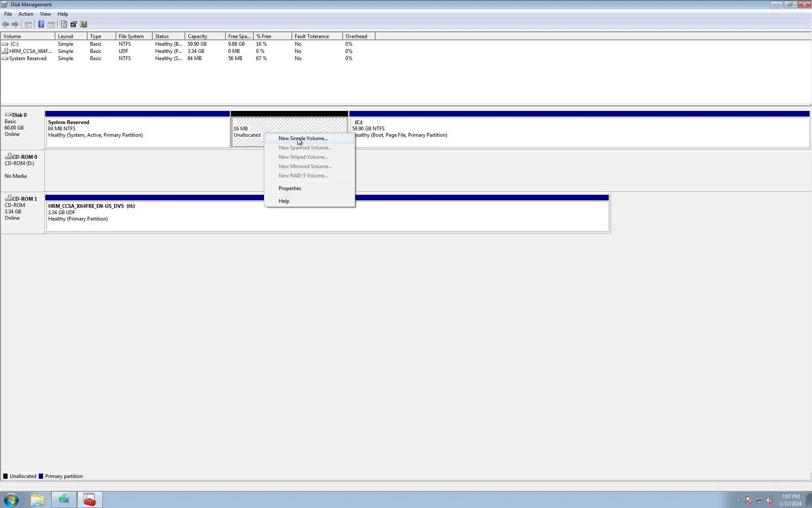
Task: Select the System Reserved volume row
Action: [28, 58]
